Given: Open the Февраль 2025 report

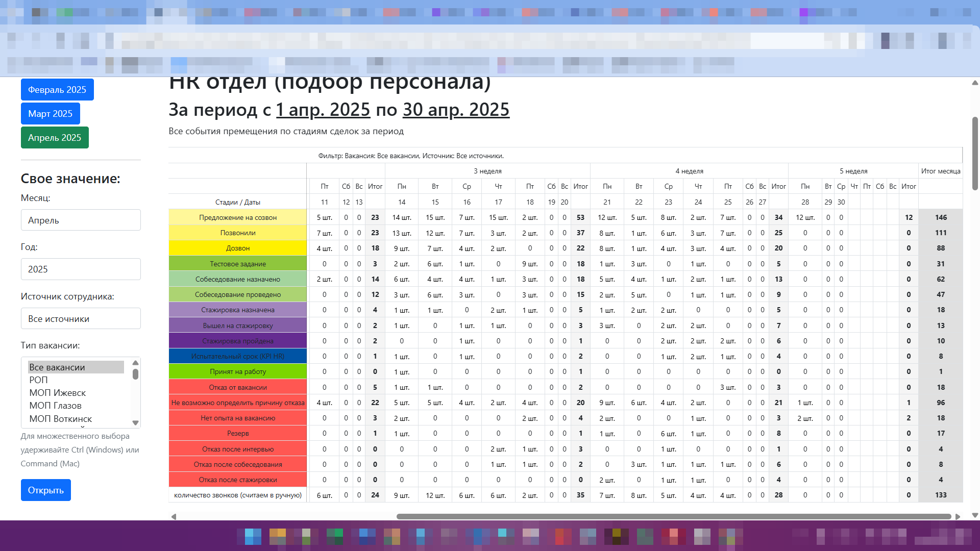Looking at the screenshot, I should coord(57,90).
